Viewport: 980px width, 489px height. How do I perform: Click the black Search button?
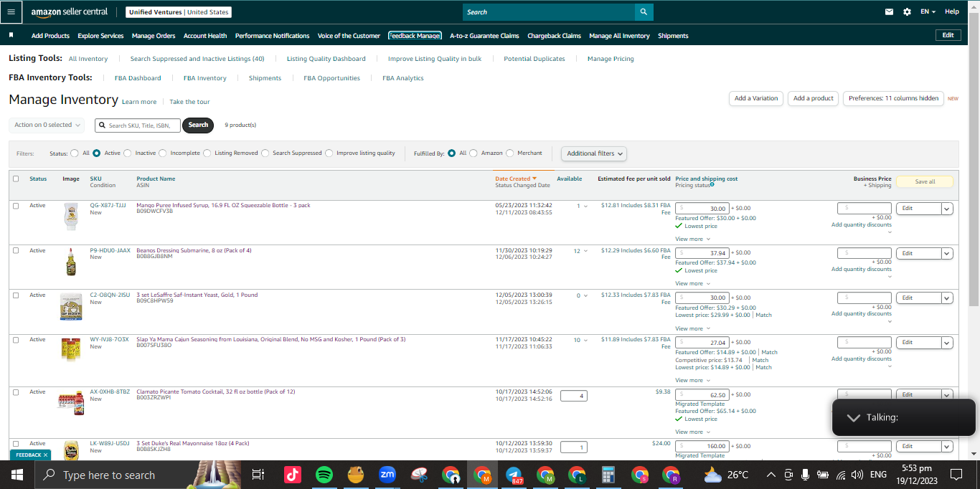pos(198,125)
